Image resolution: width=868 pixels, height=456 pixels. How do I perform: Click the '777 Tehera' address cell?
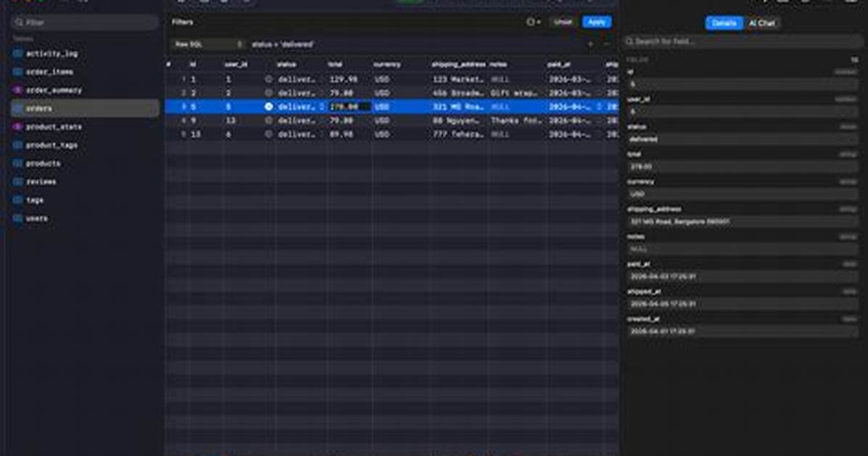(459, 134)
